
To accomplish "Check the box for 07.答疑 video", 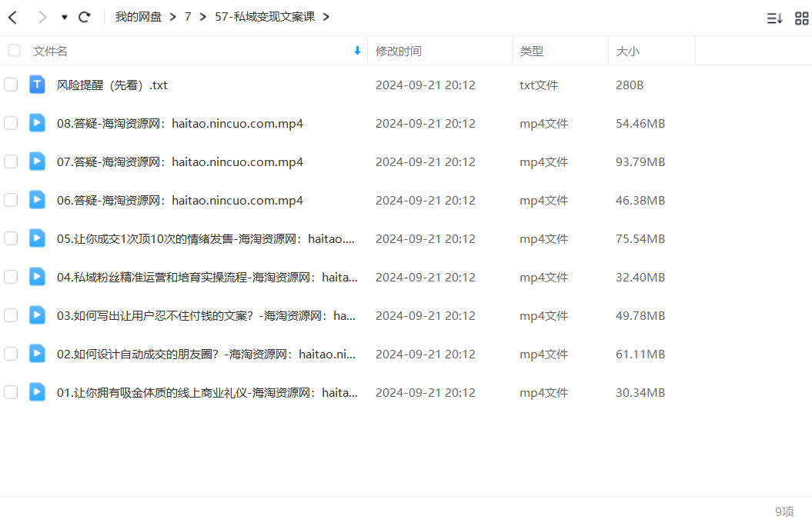I will point(11,161).
